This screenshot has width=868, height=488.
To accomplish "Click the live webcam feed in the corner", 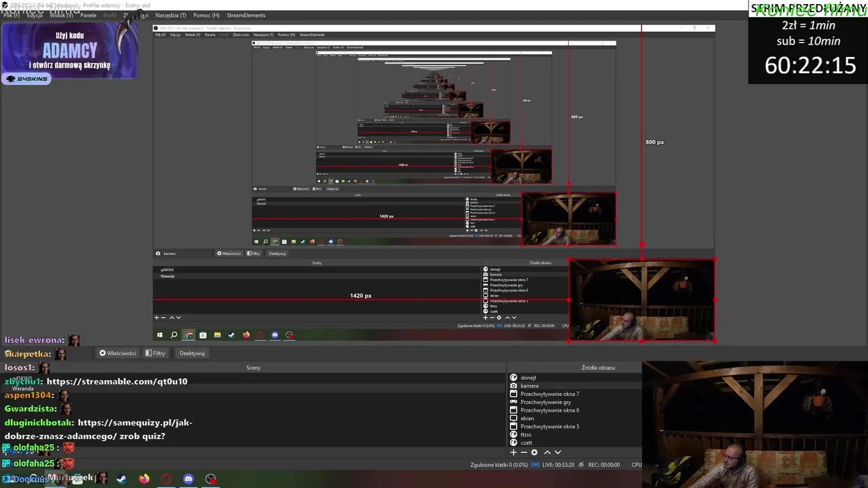I will pos(755,424).
